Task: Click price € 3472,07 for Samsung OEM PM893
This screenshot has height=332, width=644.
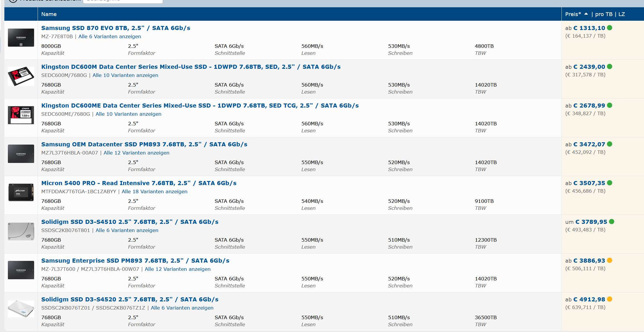Action: [x=589, y=144]
